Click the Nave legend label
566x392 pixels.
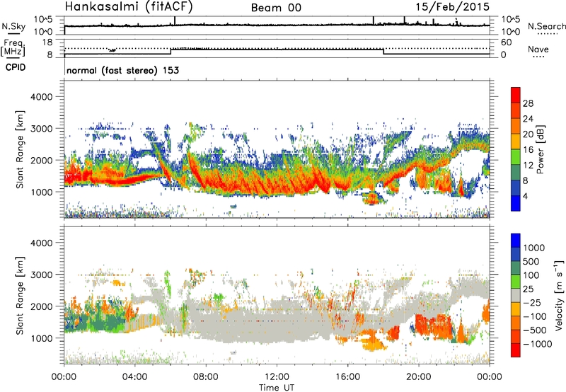point(538,50)
